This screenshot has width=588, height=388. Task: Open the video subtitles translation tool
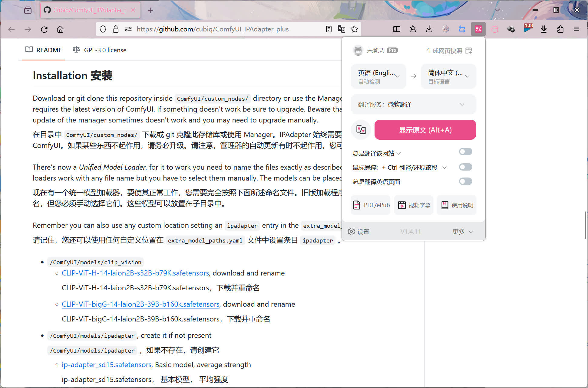[x=413, y=205]
